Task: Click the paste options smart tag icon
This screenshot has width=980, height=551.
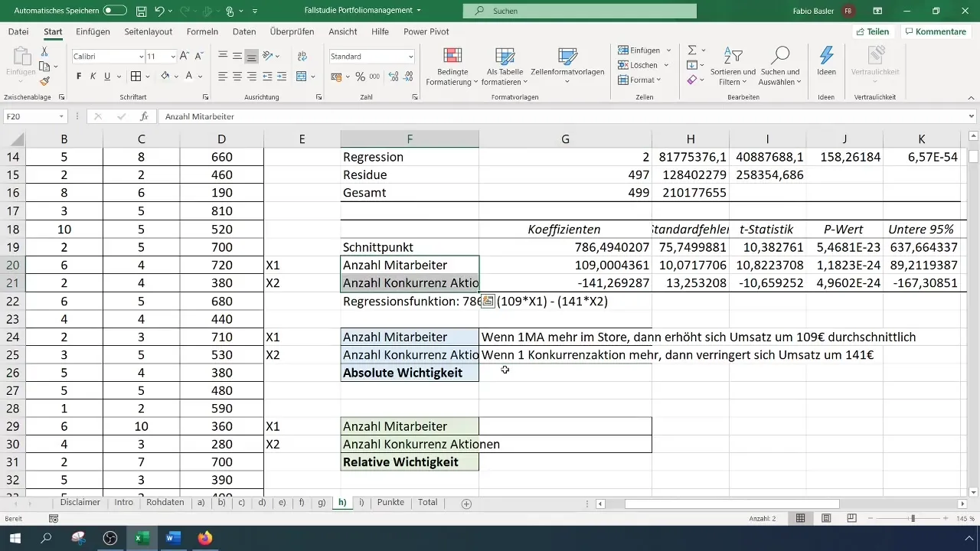Action: 488,302
